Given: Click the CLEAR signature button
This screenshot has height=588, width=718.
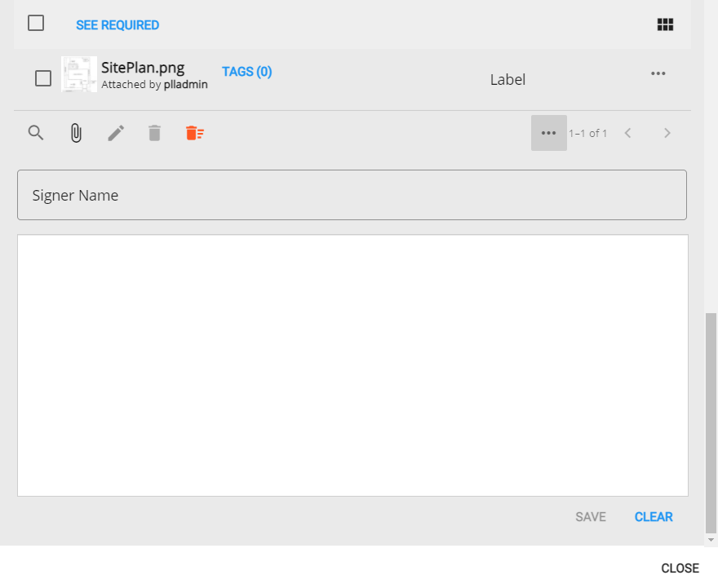Looking at the screenshot, I should (654, 517).
